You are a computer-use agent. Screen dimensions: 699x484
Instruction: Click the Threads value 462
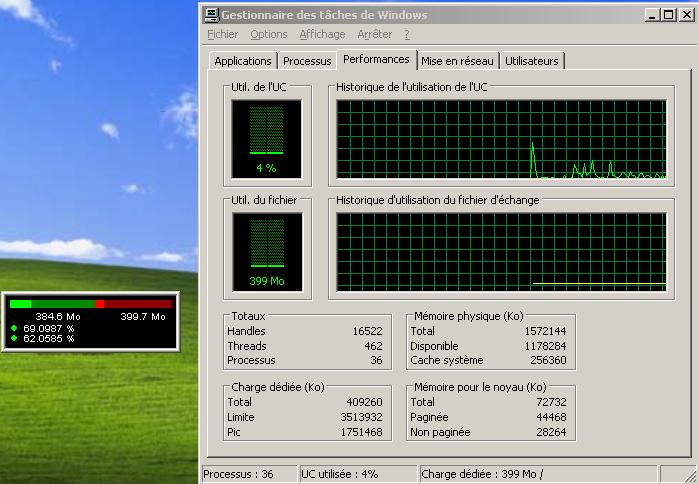click(373, 346)
